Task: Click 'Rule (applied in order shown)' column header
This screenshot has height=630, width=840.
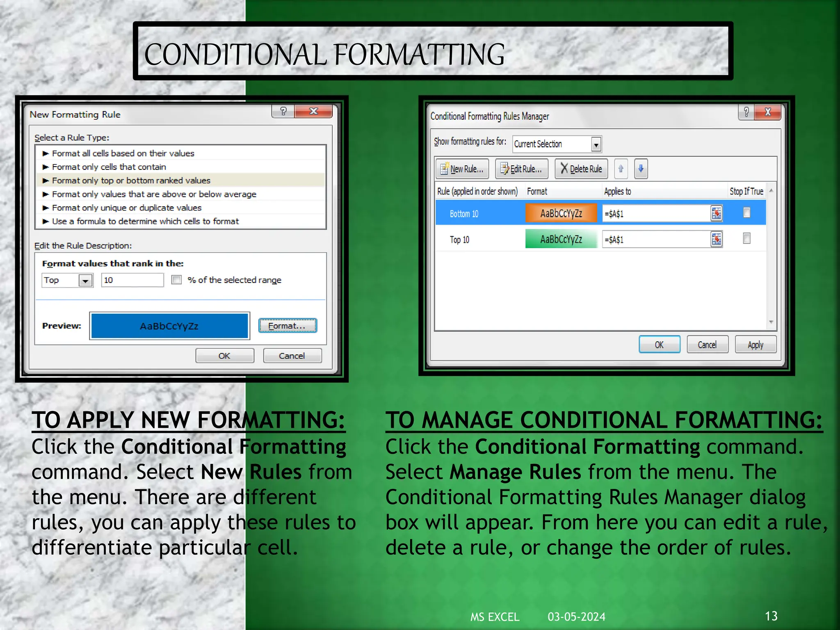Action: (x=477, y=192)
